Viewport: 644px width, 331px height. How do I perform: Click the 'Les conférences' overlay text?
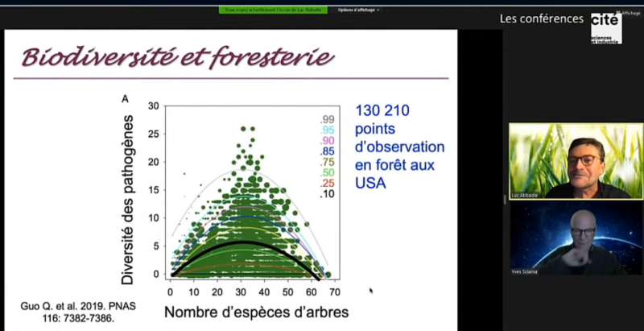[x=541, y=19]
